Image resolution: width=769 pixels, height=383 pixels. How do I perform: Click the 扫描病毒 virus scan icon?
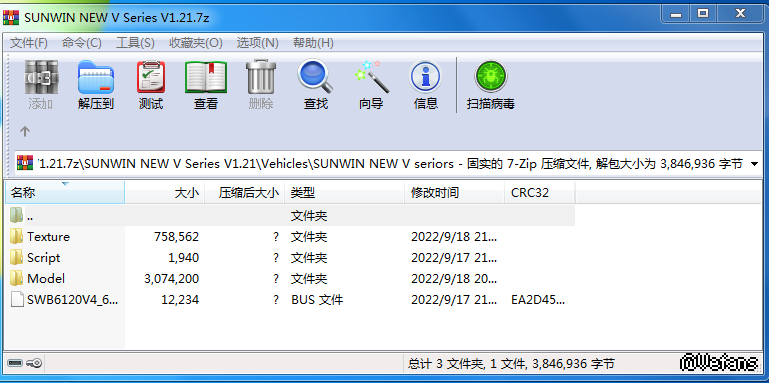[490, 85]
